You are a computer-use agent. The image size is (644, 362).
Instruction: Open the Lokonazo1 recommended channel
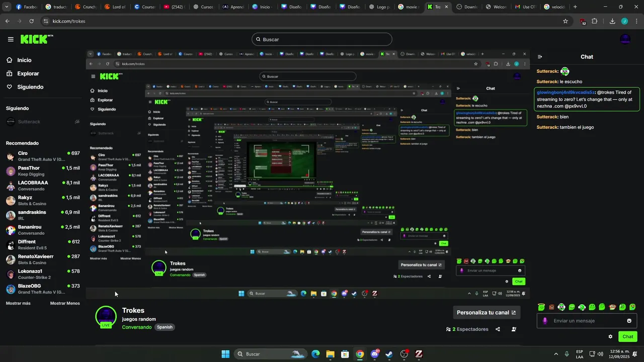click(43, 274)
